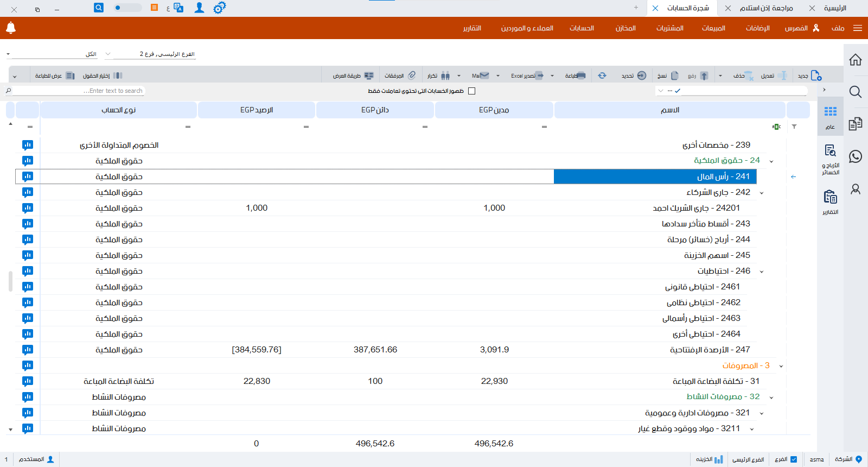Open the المبيعات menu
Image resolution: width=868 pixels, height=467 pixels.
point(713,28)
